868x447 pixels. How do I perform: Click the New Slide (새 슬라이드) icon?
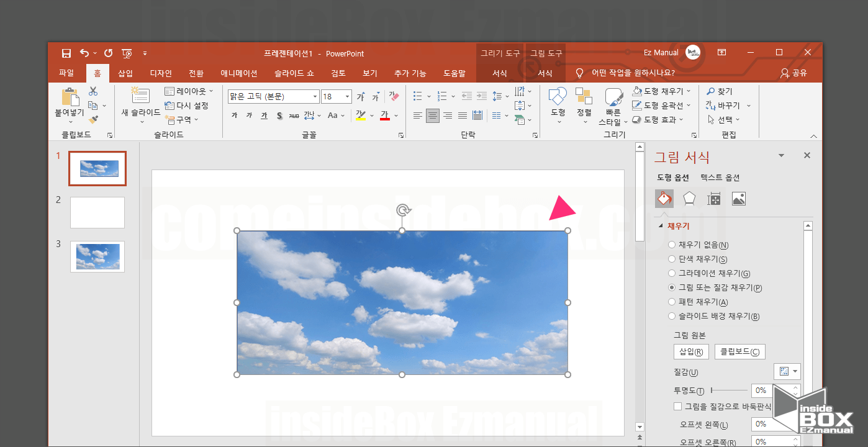tap(140, 95)
